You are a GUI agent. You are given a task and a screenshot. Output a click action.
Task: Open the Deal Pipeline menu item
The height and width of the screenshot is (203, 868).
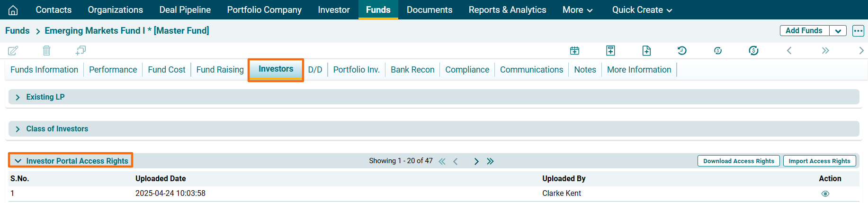pos(185,10)
